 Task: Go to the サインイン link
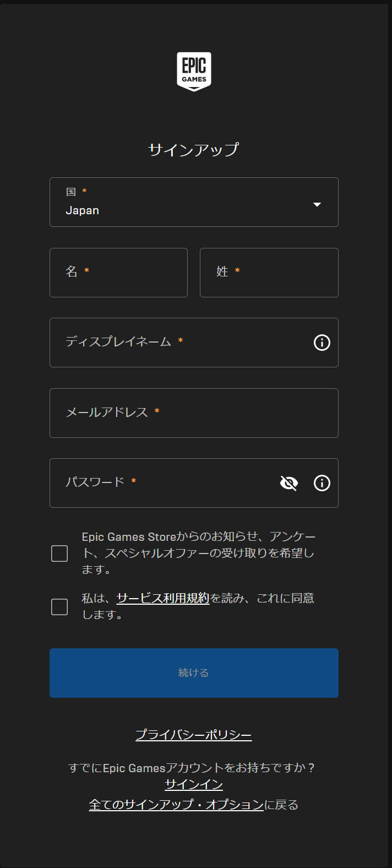tap(194, 784)
